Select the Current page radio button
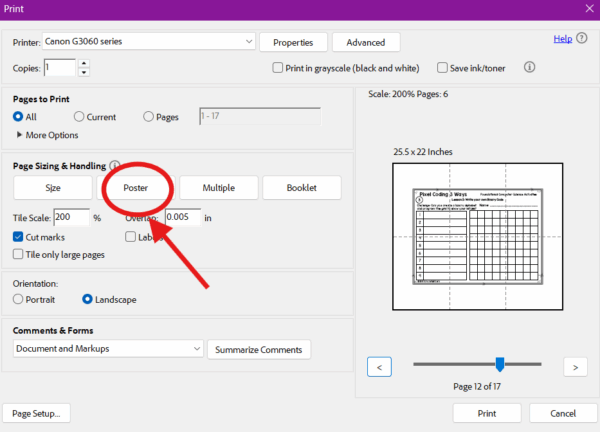 click(x=80, y=117)
